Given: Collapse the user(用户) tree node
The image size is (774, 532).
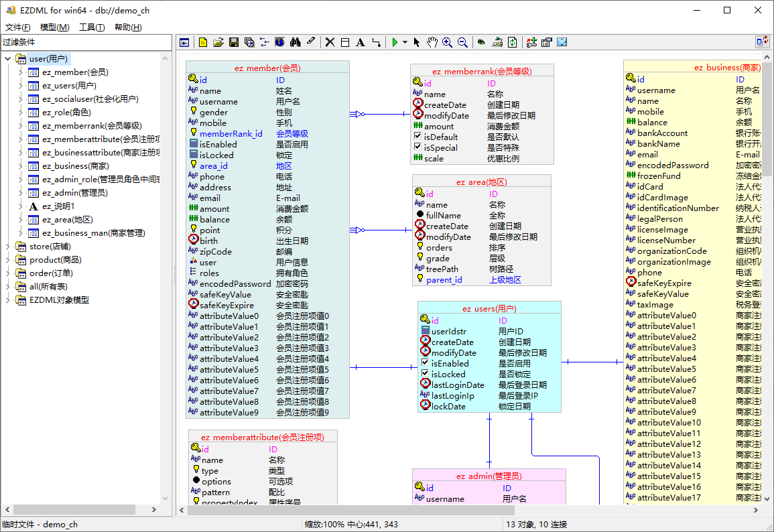Looking at the screenshot, I should point(8,59).
